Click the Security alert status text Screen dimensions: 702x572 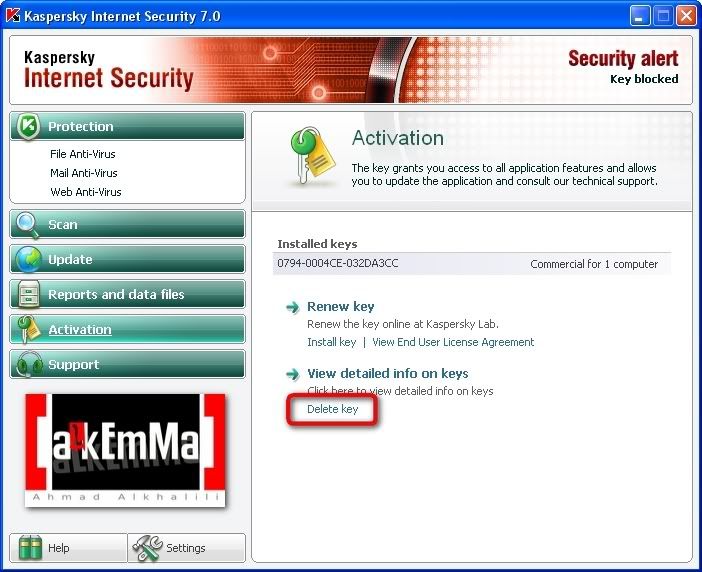[623, 59]
